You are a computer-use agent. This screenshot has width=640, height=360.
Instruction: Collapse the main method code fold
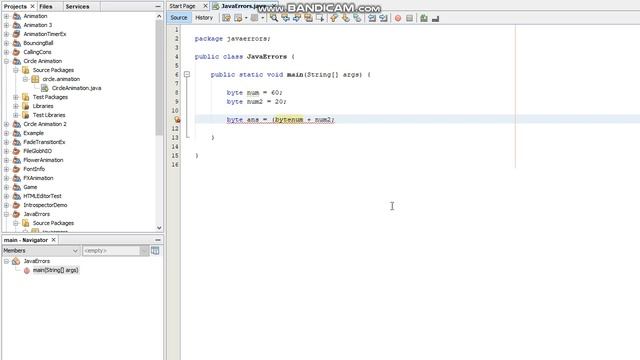point(187,74)
